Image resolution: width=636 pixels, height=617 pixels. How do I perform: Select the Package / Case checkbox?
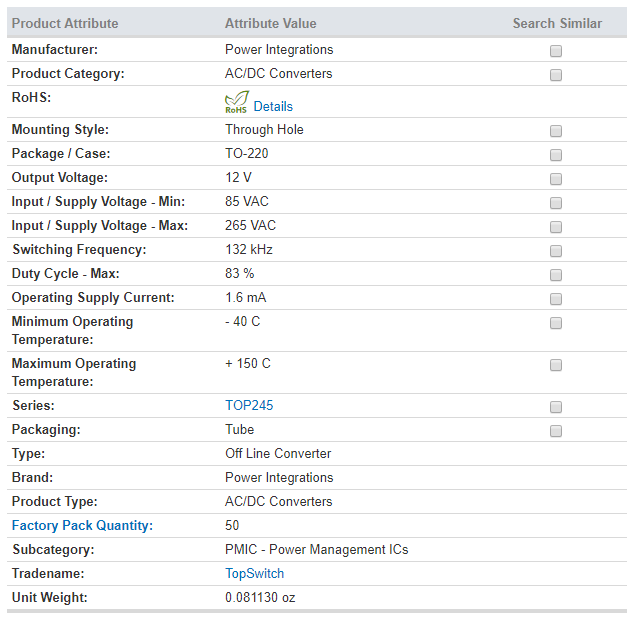pyautogui.click(x=556, y=155)
